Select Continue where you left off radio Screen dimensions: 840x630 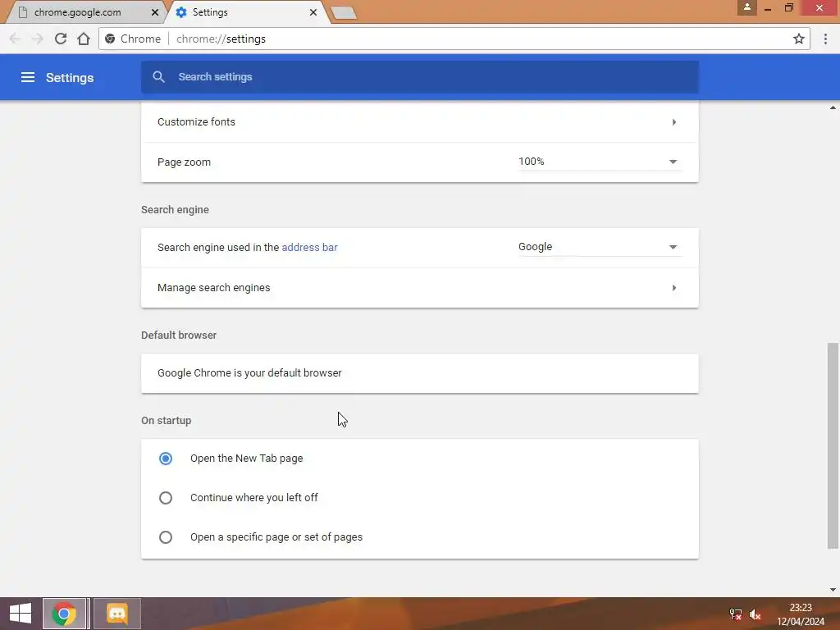[x=166, y=498]
